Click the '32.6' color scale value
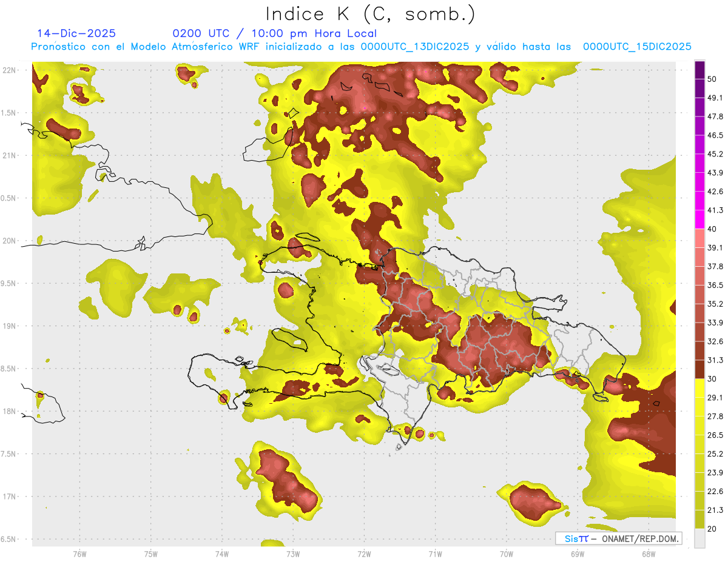This screenshot has height=562, width=728. (715, 341)
